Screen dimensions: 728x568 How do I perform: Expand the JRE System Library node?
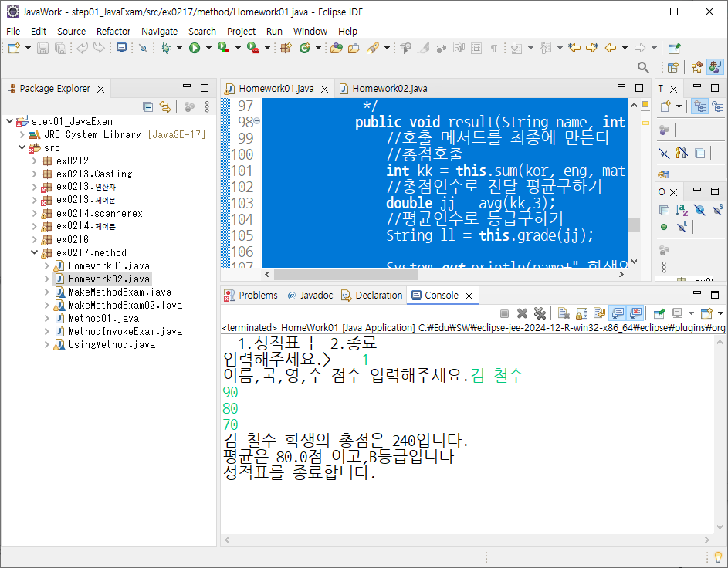(22, 134)
